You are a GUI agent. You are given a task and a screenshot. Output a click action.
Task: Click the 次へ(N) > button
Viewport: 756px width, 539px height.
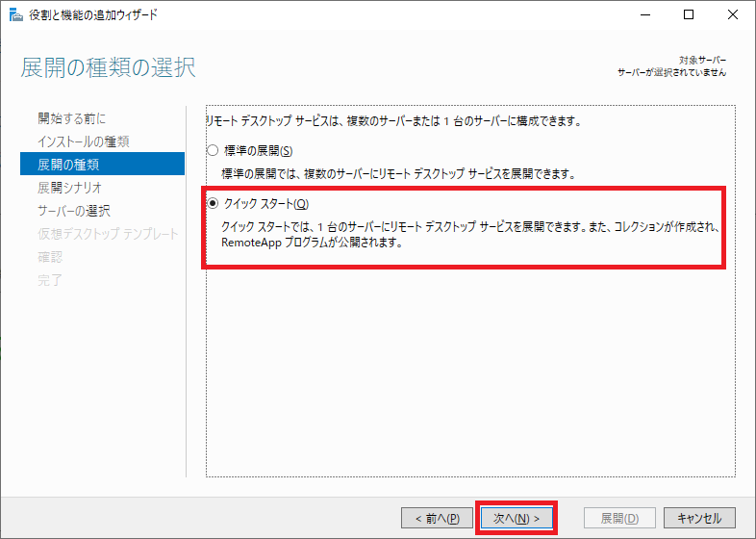pyautogui.click(x=517, y=518)
